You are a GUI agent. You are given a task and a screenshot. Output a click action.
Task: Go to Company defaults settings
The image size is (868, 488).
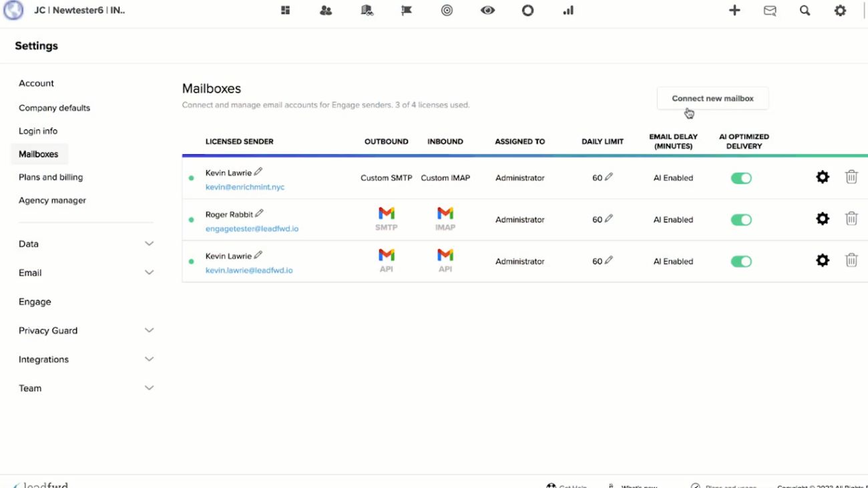coord(54,107)
